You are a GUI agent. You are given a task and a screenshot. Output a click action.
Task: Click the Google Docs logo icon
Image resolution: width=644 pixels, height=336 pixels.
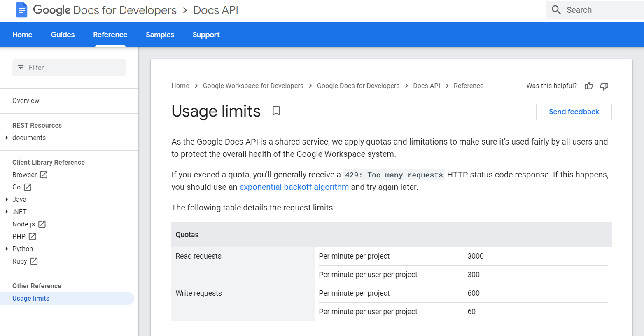(x=21, y=10)
